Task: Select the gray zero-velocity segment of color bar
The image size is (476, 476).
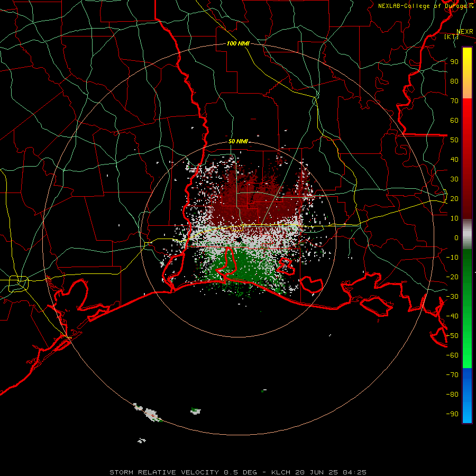Action: pyautogui.click(x=467, y=234)
